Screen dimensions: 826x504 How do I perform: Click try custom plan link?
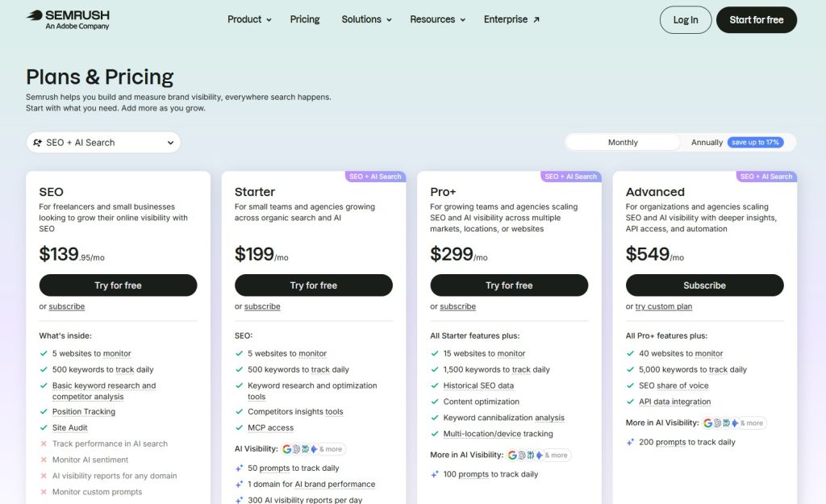(664, 306)
